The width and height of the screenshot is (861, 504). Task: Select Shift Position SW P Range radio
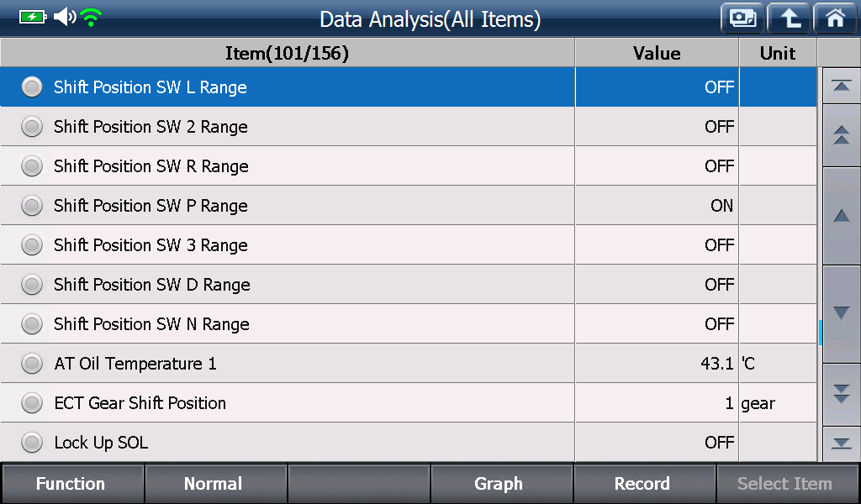point(32,205)
